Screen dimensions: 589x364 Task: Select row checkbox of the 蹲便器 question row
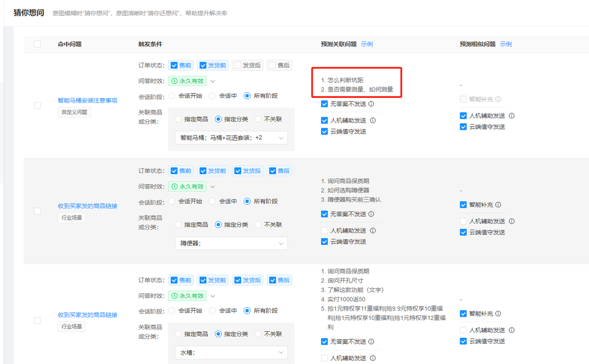coord(37,211)
